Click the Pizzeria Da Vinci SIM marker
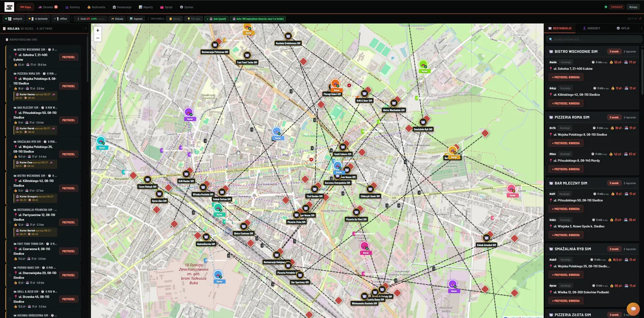Viewport: 644px width, 318px height. tap(356, 213)
